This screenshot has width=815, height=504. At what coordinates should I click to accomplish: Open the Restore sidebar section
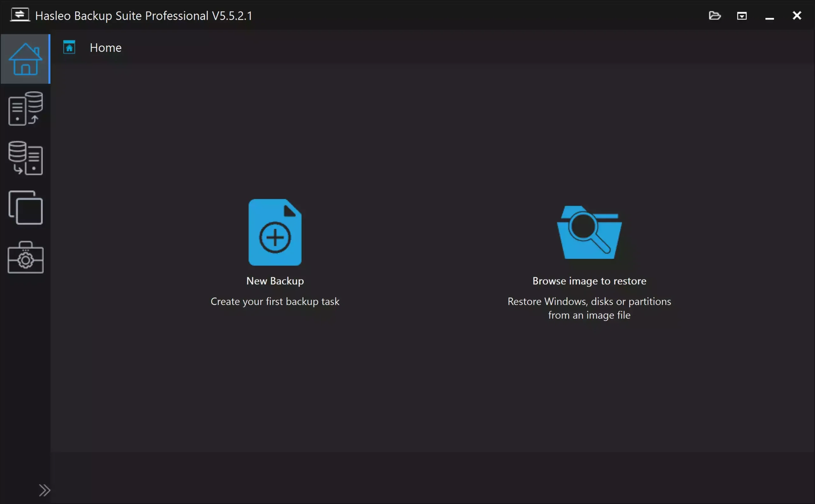coord(25,158)
